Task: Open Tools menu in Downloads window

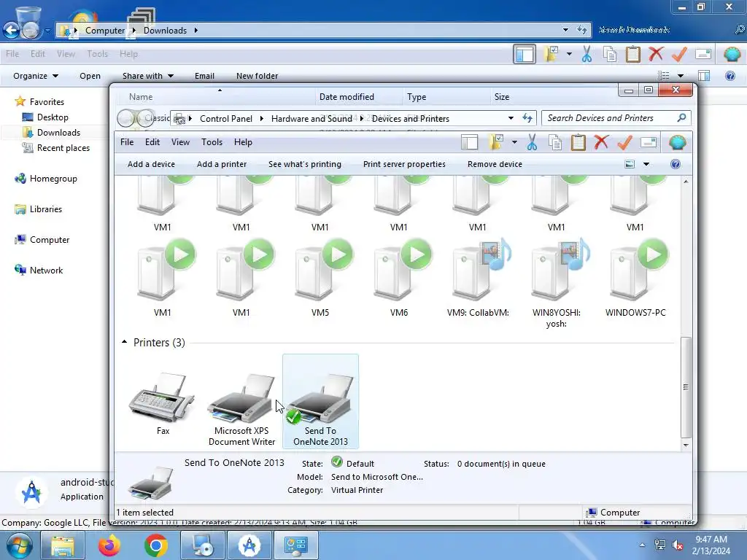Action: pyautogui.click(x=97, y=54)
